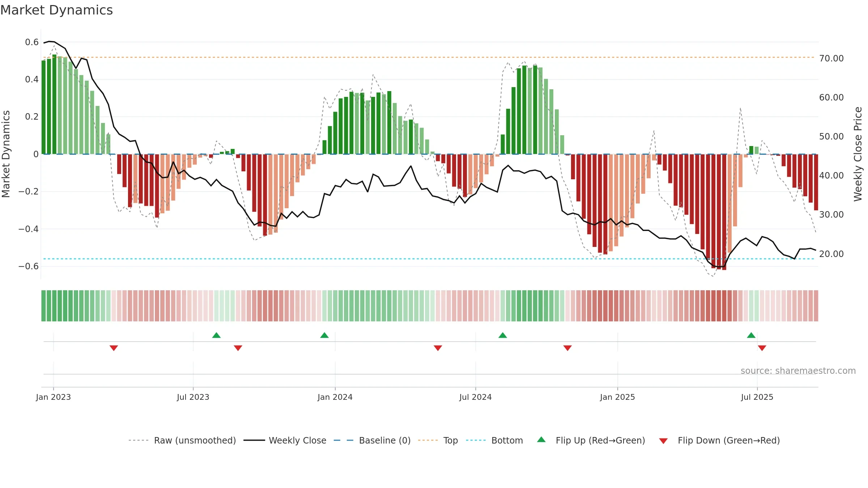Click the Market Dynamics chart title
Screen dimensions: 868x488
tap(56, 10)
